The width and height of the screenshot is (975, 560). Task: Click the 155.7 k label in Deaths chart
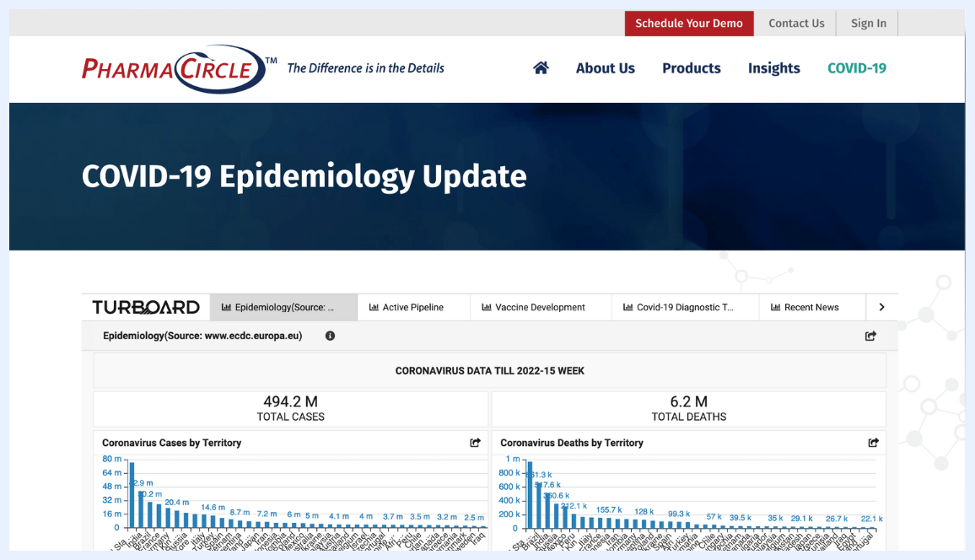(609, 509)
